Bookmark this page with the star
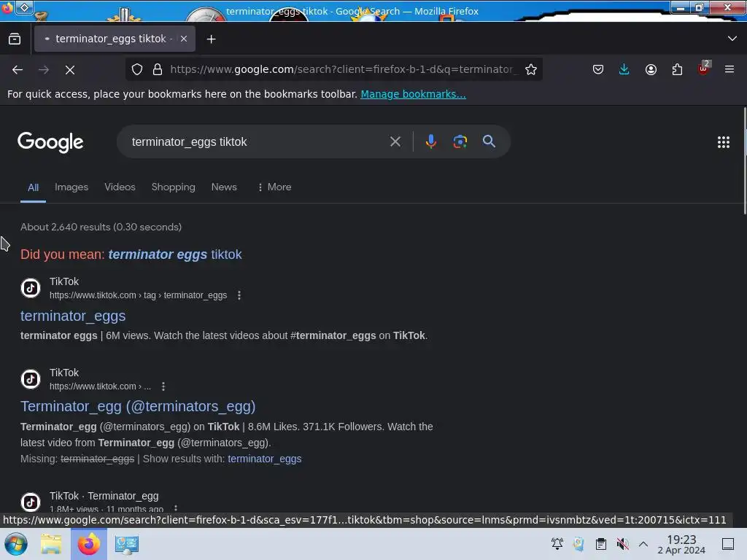Viewport: 747px width, 560px height. tap(531, 69)
